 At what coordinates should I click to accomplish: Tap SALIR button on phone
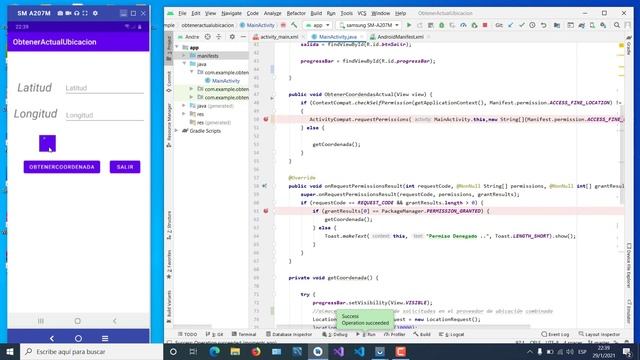click(125, 167)
